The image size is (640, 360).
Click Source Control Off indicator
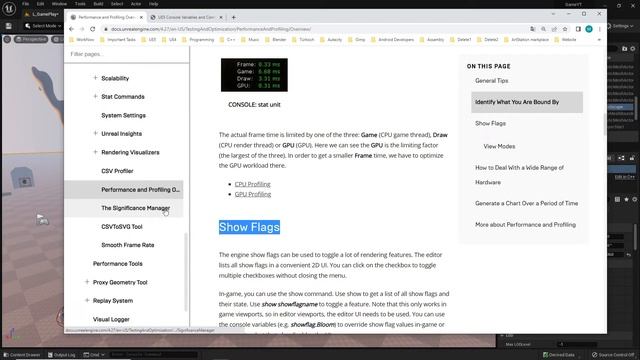pyautogui.click(x=613, y=355)
